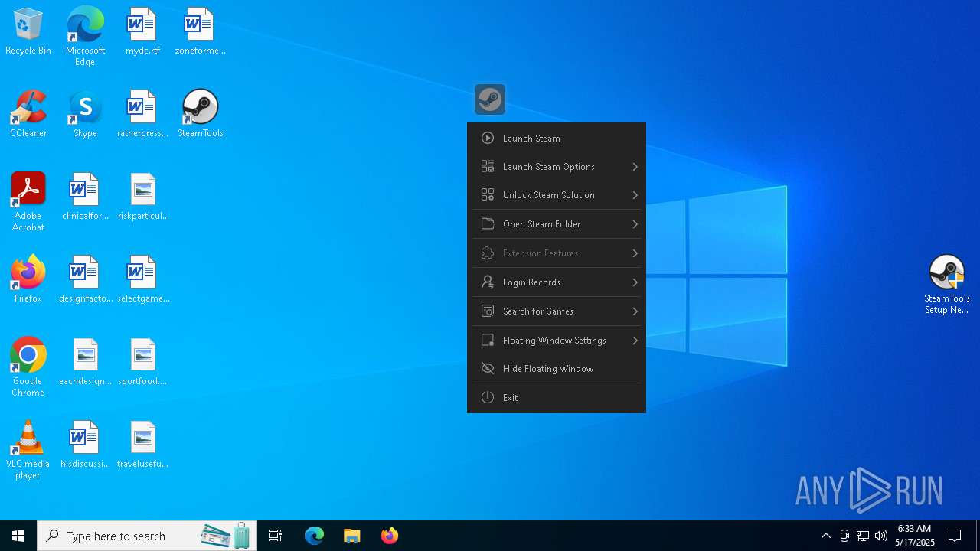Screen dimensions: 980x551
Task: Click the SteamTools floating window icon
Action: click(490, 99)
